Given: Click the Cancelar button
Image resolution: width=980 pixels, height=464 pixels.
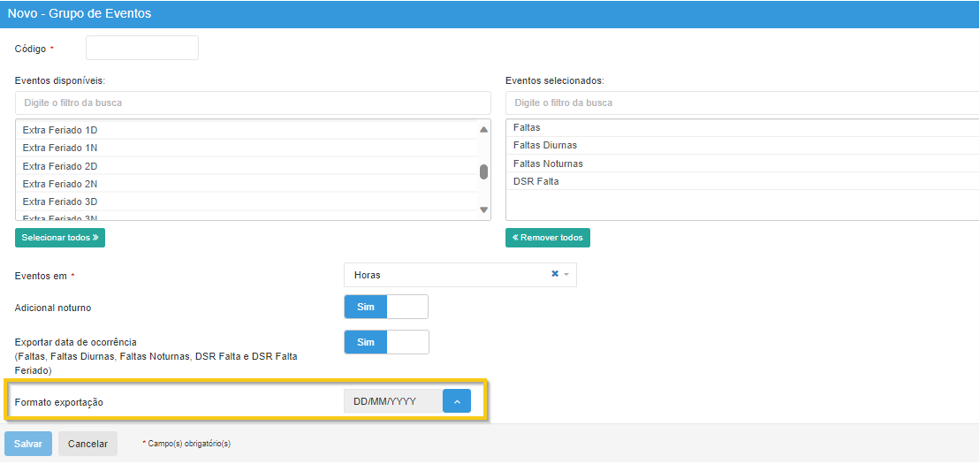Looking at the screenshot, I should [x=87, y=444].
